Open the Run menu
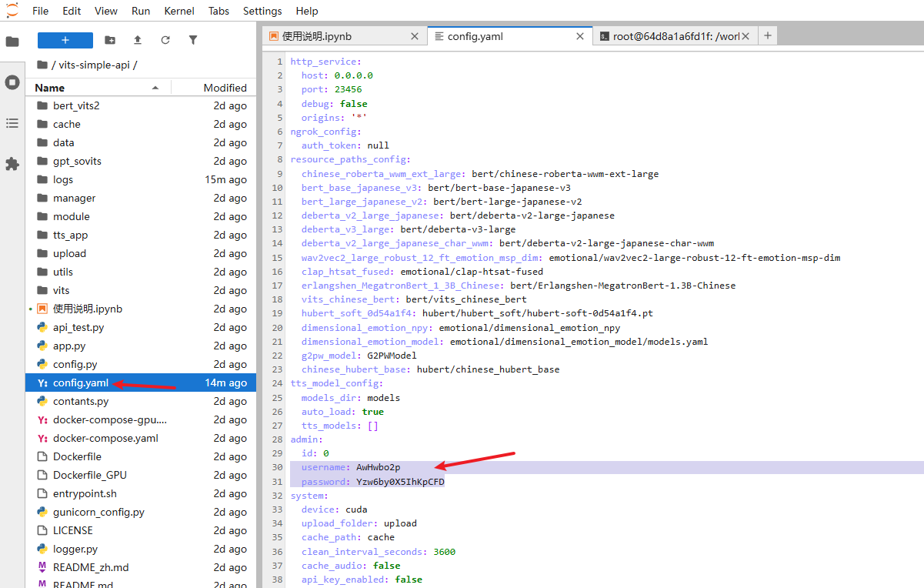The width and height of the screenshot is (924, 588). [x=141, y=11]
